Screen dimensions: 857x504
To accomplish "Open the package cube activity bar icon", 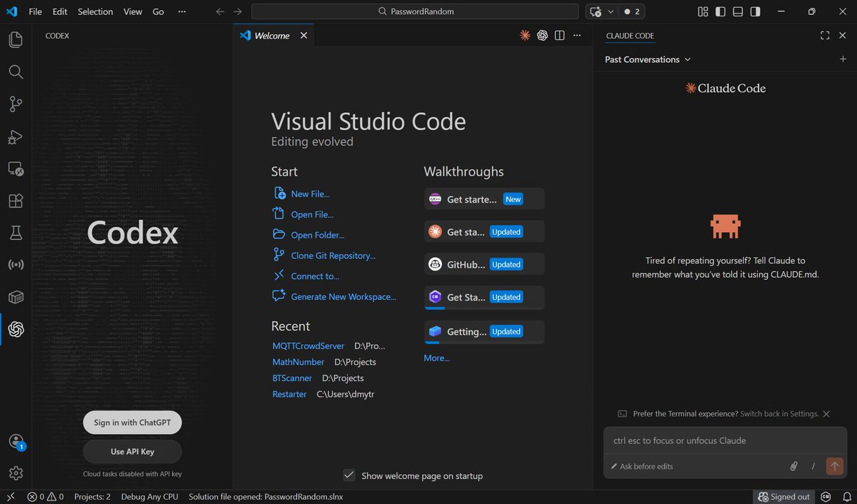I will point(16,297).
